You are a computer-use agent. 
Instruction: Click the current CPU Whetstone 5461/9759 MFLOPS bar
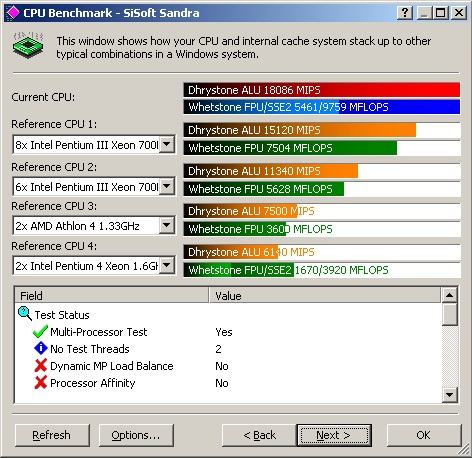[x=322, y=107]
